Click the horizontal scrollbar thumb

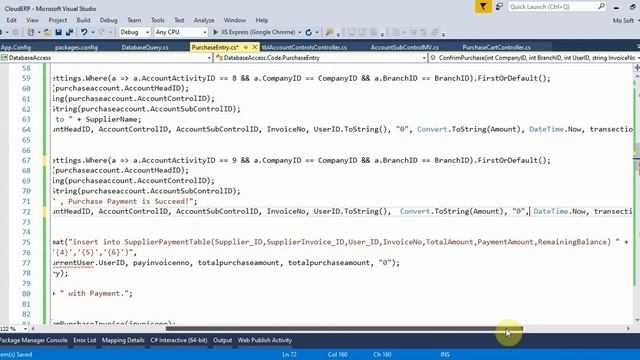click(344, 329)
